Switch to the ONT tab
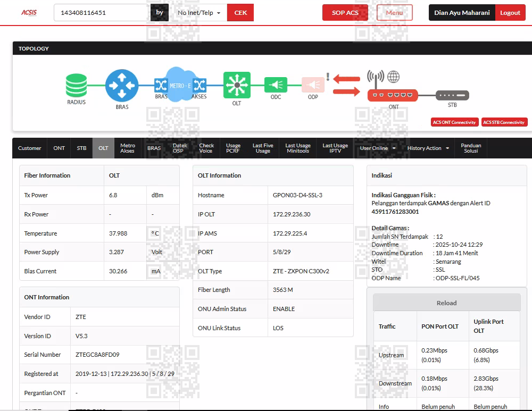532x411 pixels. pyautogui.click(x=59, y=148)
